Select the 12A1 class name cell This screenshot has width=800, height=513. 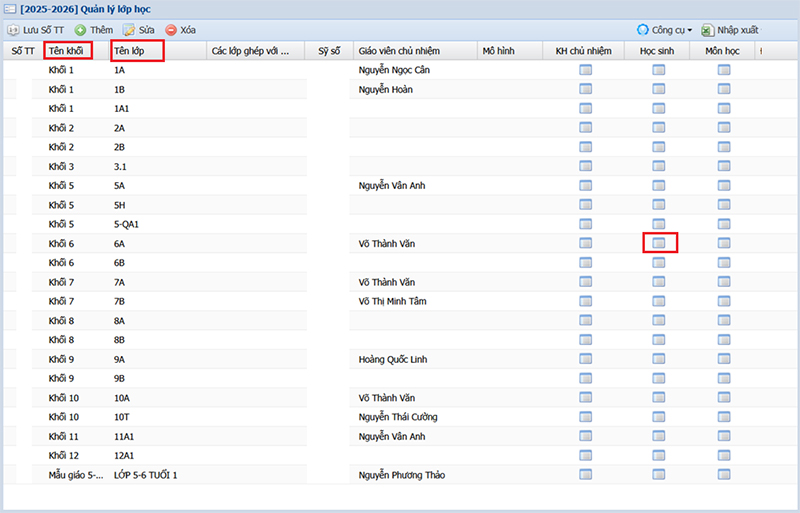coord(123,455)
